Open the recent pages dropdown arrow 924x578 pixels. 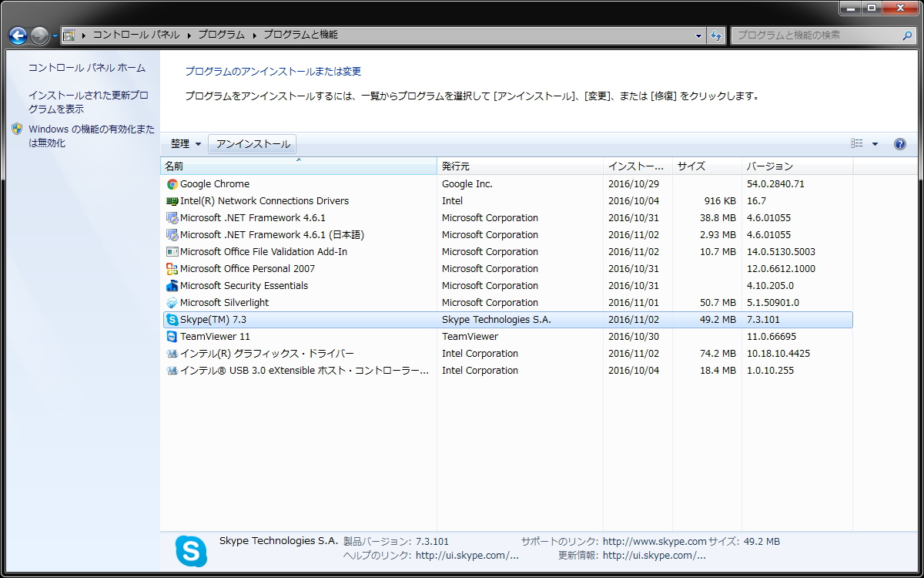click(55, 35)
